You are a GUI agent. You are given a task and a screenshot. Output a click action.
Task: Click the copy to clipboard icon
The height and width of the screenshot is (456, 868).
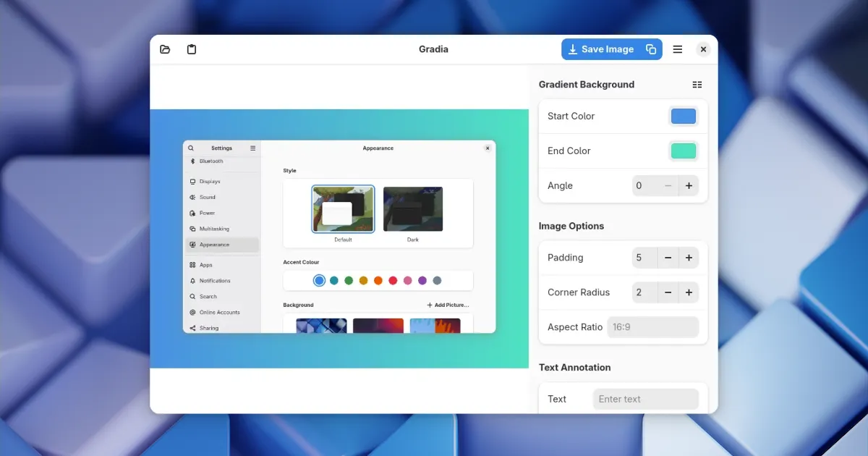[651, 49]
